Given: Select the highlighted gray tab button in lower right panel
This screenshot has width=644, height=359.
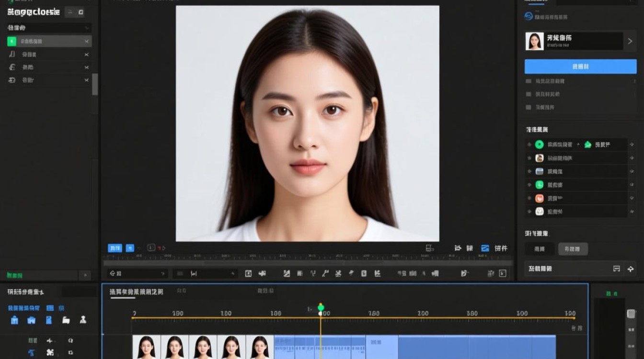Looking at the screenshot, I should coord(573,249).
